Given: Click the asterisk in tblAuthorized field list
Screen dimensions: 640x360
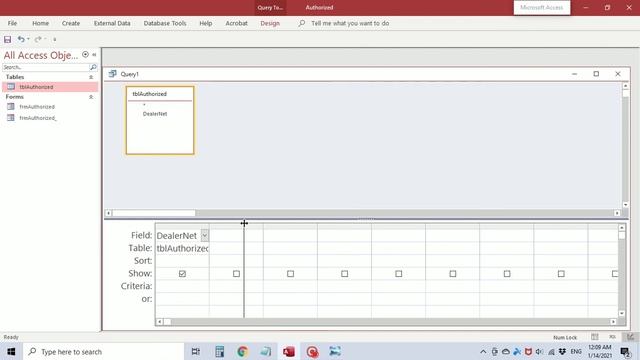Looking at the screenshot, I should (144, 105).
